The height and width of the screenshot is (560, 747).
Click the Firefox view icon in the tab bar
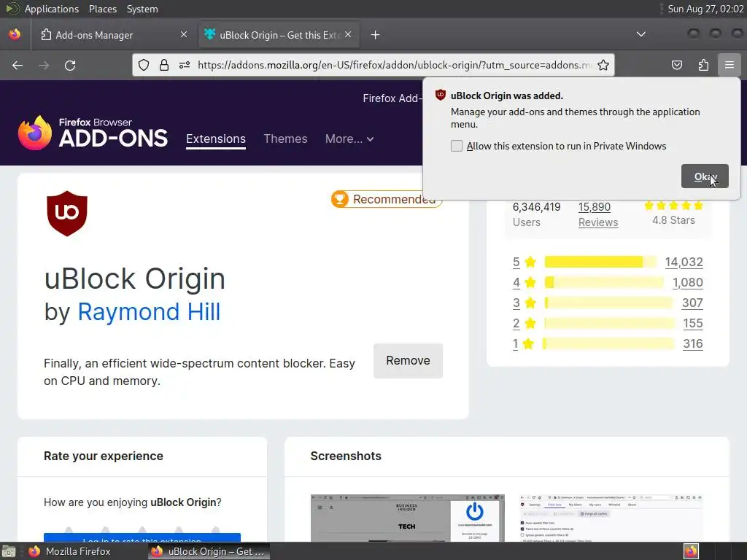click(x=15, y=34)
